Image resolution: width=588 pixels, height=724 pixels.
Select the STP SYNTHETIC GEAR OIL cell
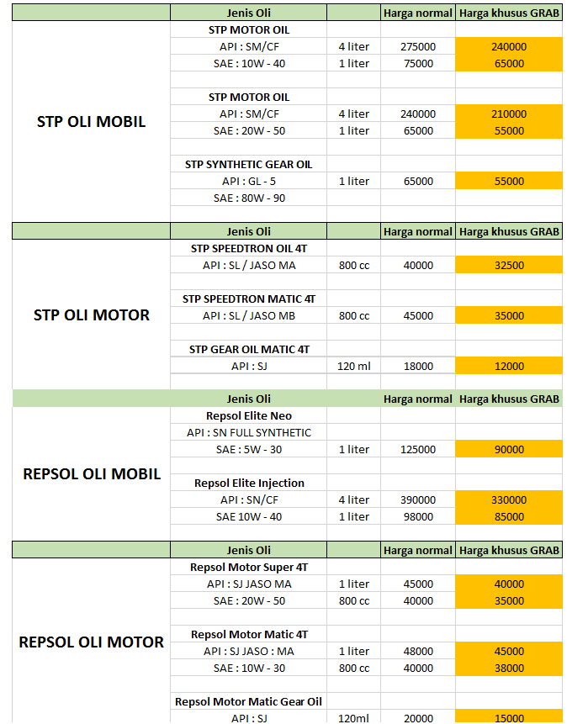[x=248, y=164]
